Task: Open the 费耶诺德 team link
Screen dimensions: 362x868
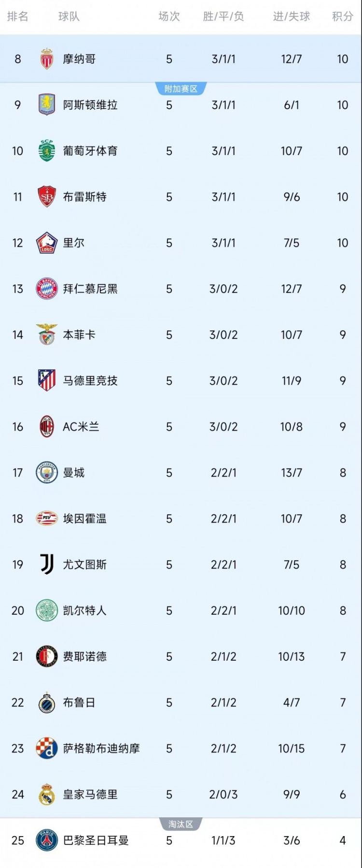Action: 85,656
